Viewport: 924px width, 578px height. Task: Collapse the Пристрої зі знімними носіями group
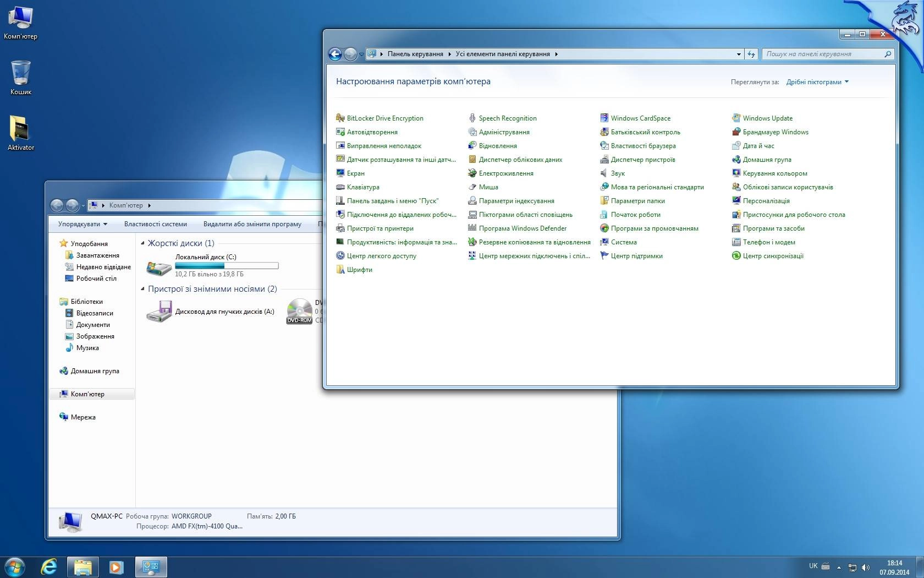tap(143, 289)
